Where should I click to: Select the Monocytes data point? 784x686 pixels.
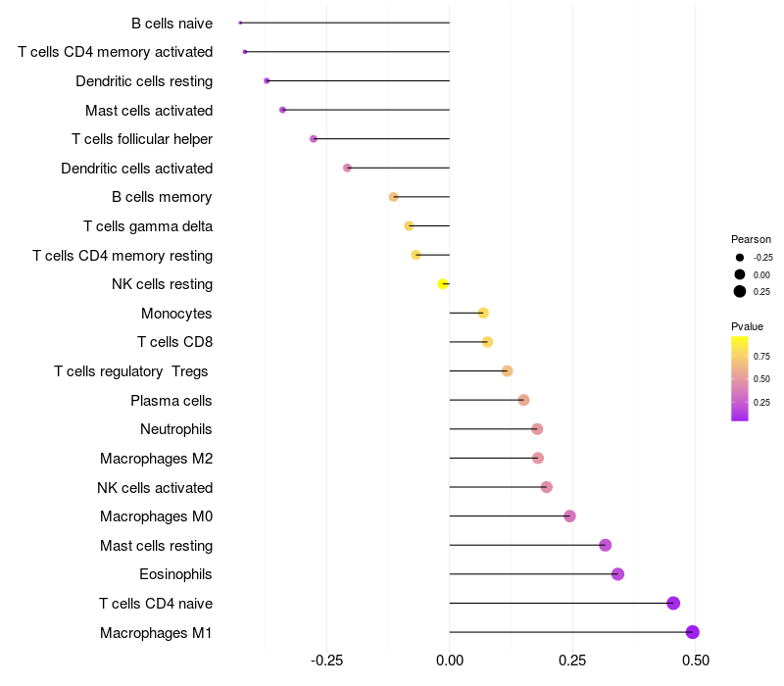(x=483, y=313)
